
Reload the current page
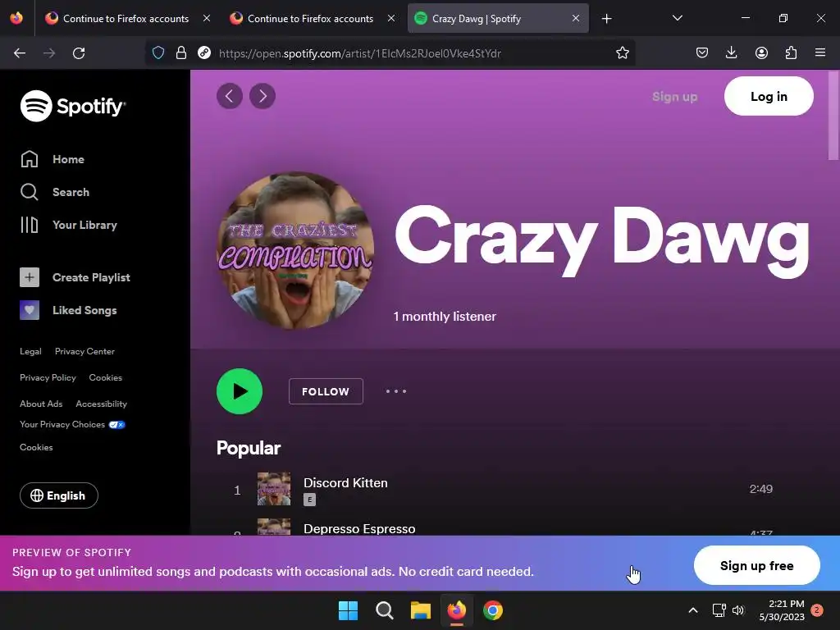tap(79, 53)
